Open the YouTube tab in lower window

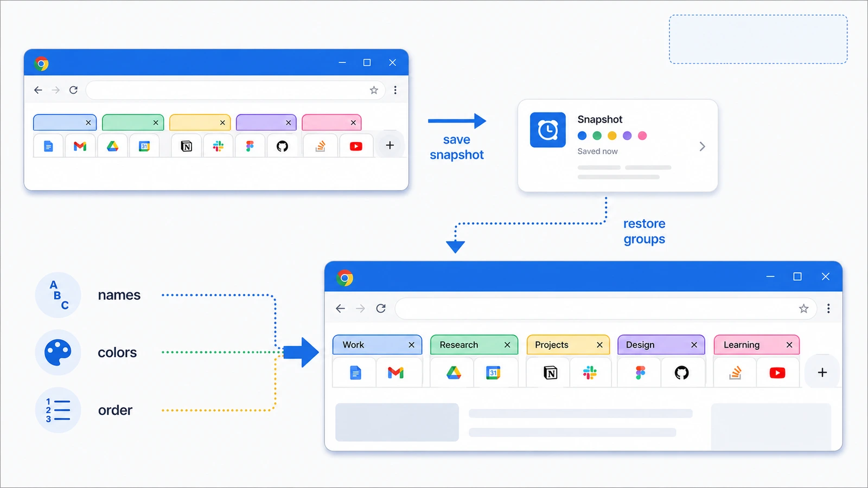777,373
